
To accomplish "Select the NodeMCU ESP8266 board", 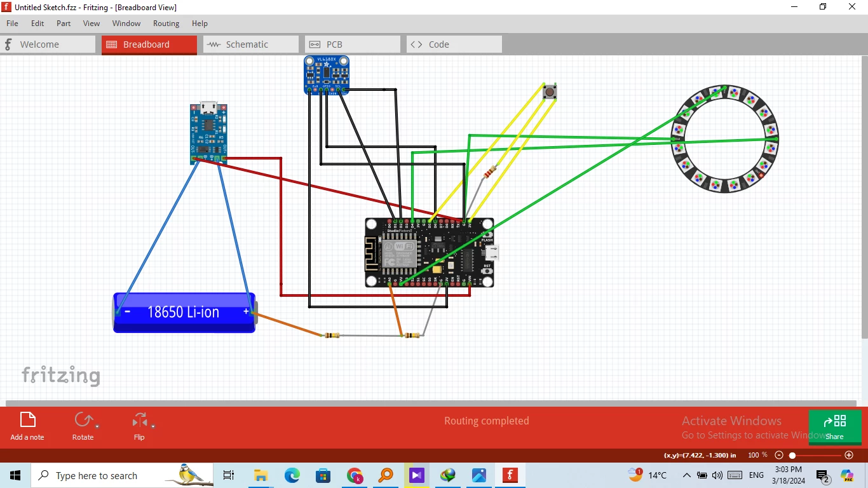I will pos(430,253).
